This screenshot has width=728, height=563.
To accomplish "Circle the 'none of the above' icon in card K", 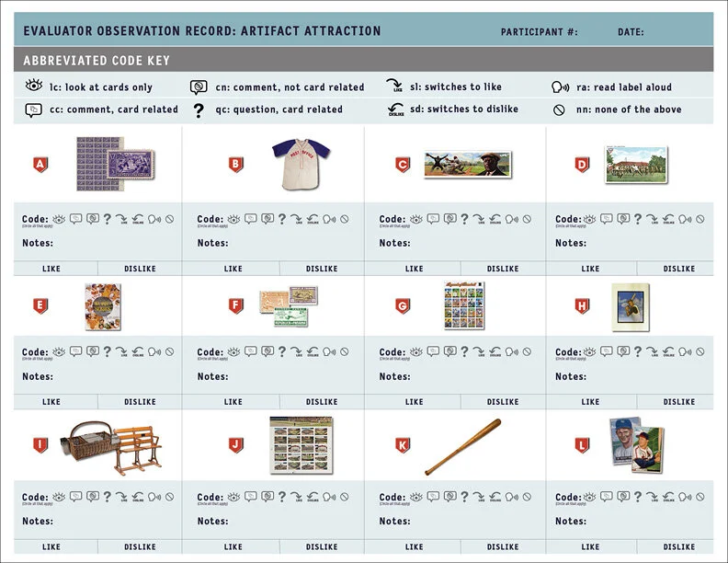I will pos(527,497).
